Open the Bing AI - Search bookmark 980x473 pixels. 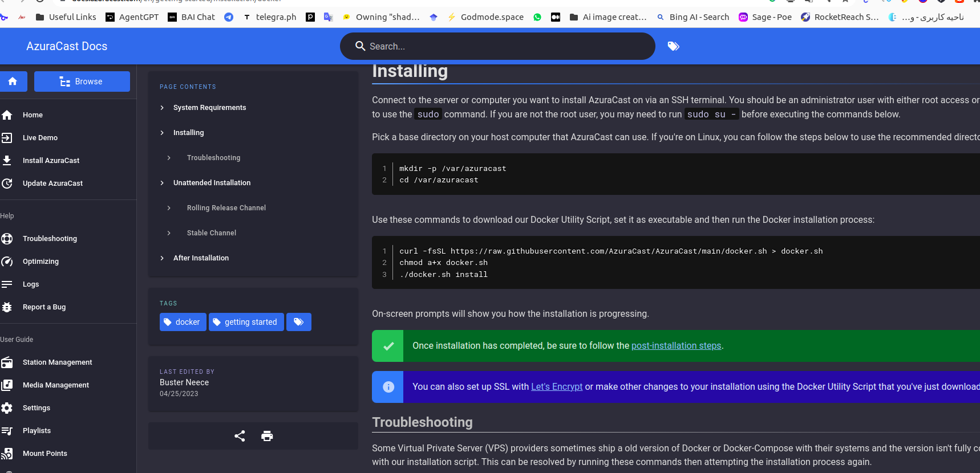point(693,17)
